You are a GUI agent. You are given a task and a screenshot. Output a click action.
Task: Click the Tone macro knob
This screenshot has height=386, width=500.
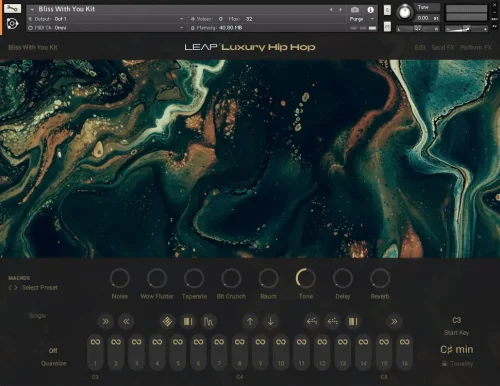tap(306, 278)
